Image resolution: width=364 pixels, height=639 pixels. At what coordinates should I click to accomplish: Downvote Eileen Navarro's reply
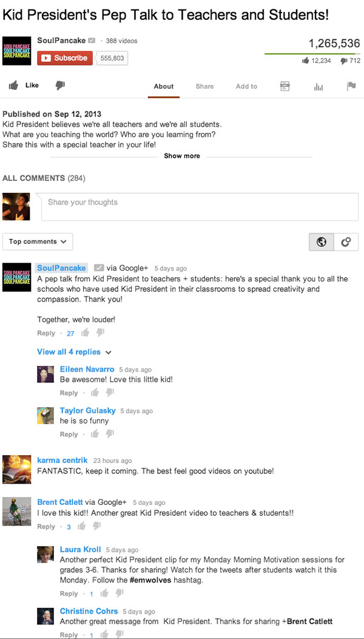pos(110,393)
